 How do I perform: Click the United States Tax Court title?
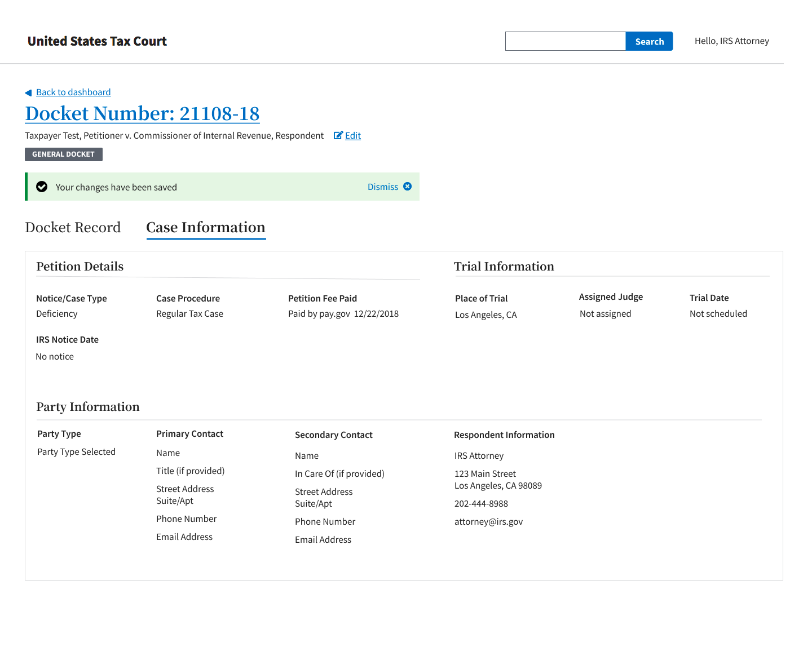pyautogui.click(x=97, y=41)
